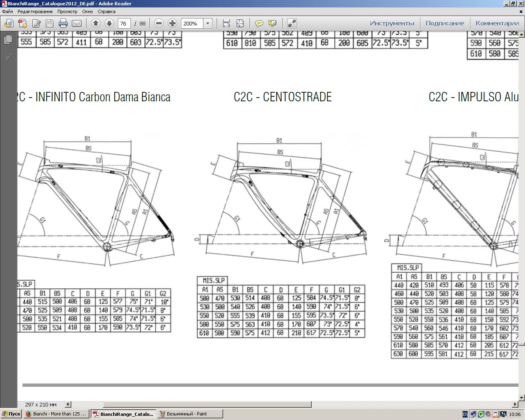525x420 pixels.
Task: Zoom out with the minus button
Action: click(159, 23)
